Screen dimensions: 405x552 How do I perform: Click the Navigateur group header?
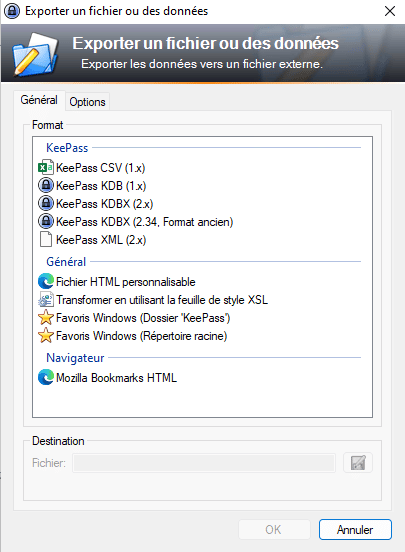[x=75, y=358]
